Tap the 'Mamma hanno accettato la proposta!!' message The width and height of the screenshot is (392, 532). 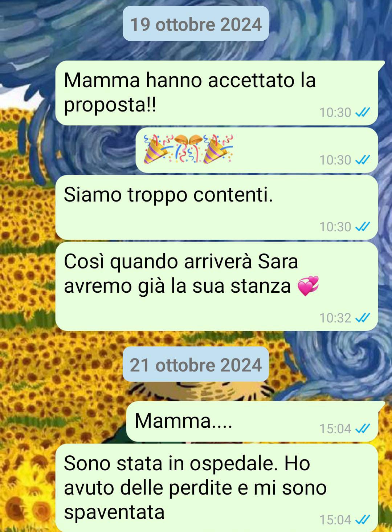click(x=217, y=93)
